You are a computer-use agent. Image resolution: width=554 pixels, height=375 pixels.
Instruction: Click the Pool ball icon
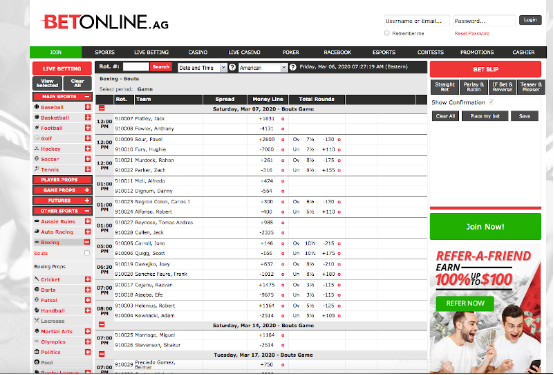pos(36,362)
